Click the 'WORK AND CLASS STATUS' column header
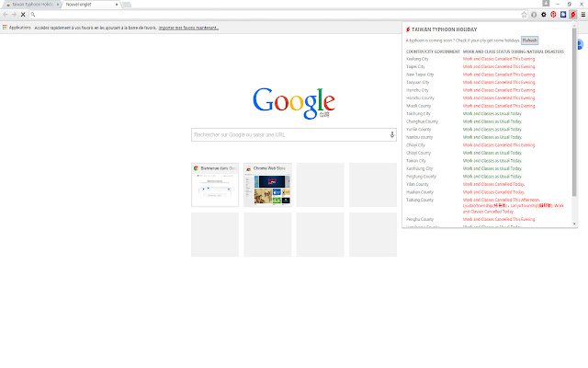Screen dimensions: 588x368 (x=514, y=52)
